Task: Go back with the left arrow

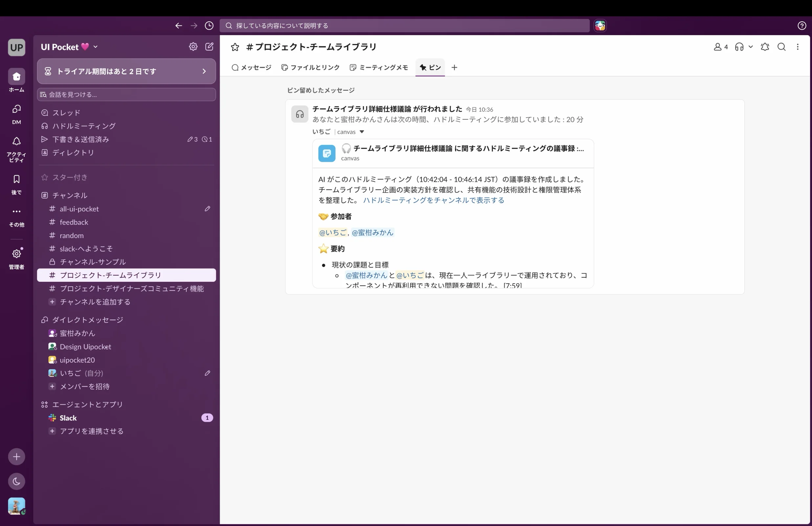Action: click(x=178, y=26)
